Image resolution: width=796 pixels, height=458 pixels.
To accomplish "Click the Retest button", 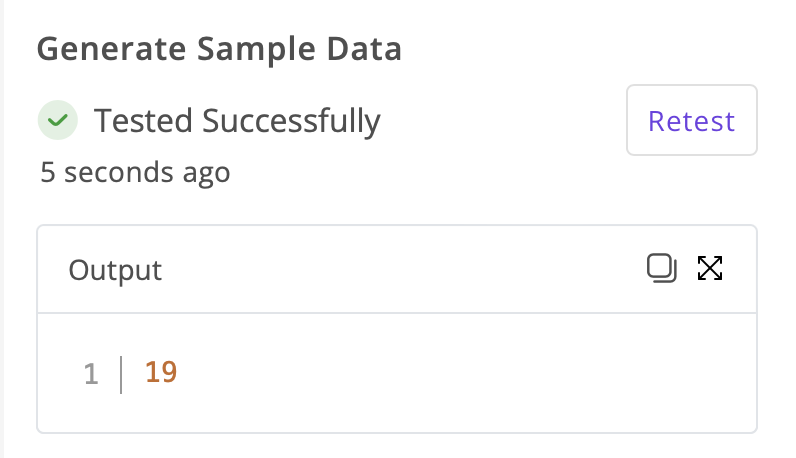I will pos(691,120).
